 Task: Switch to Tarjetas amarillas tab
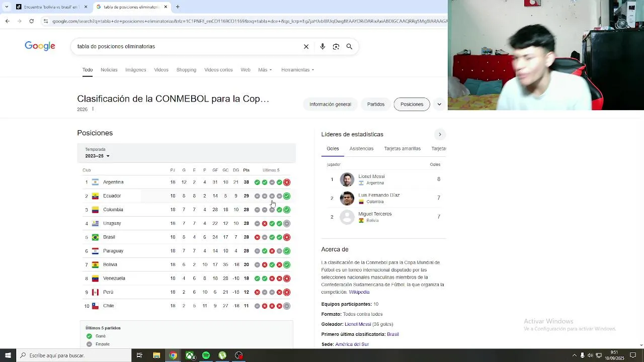pyautogui.click(x=402, y=149)
